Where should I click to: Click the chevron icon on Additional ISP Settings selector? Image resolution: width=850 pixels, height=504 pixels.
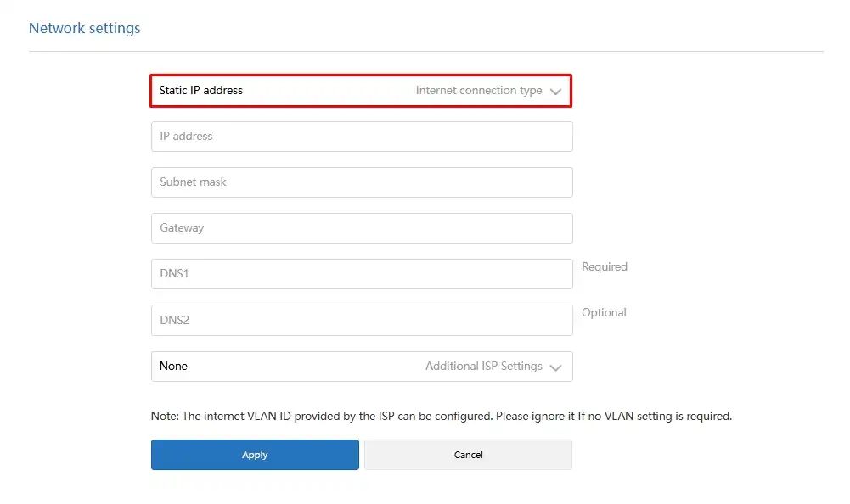tap(556, 366)
